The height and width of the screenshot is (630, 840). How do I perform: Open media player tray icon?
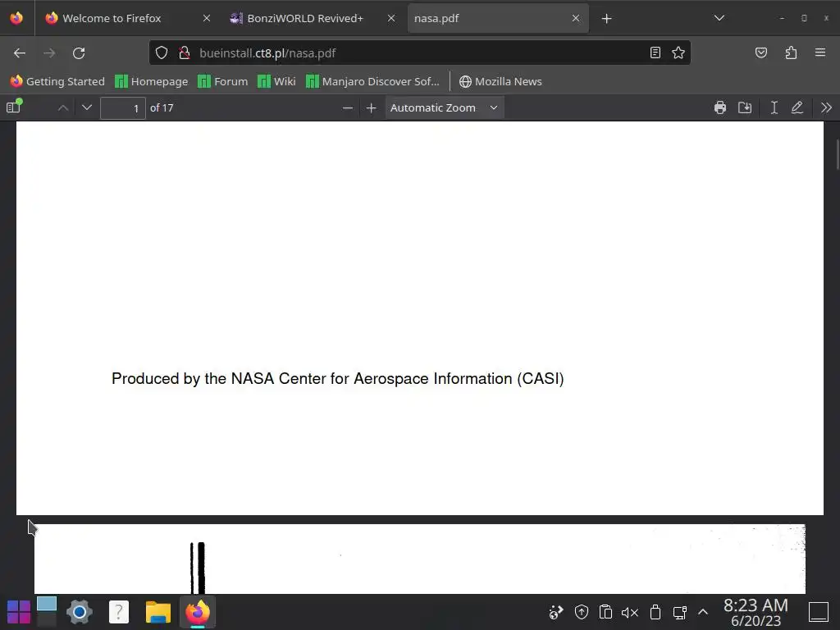pyautogui.click(x=556, y=612)
